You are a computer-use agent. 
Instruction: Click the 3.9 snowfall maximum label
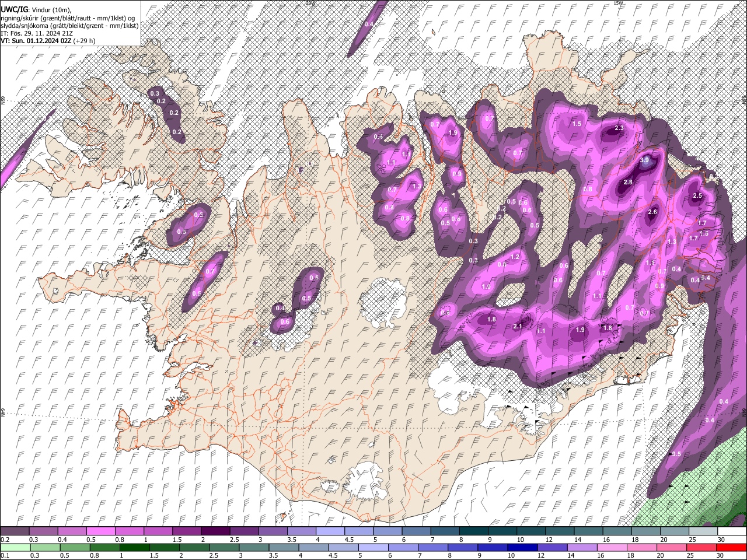[644, 160]
